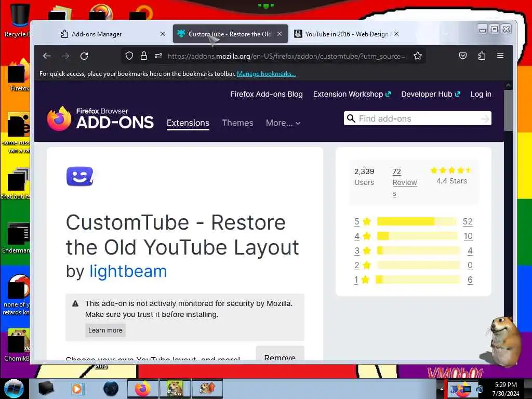Click the 4.4 Stars rating text
532x399 pixels.
pos(451,181)
